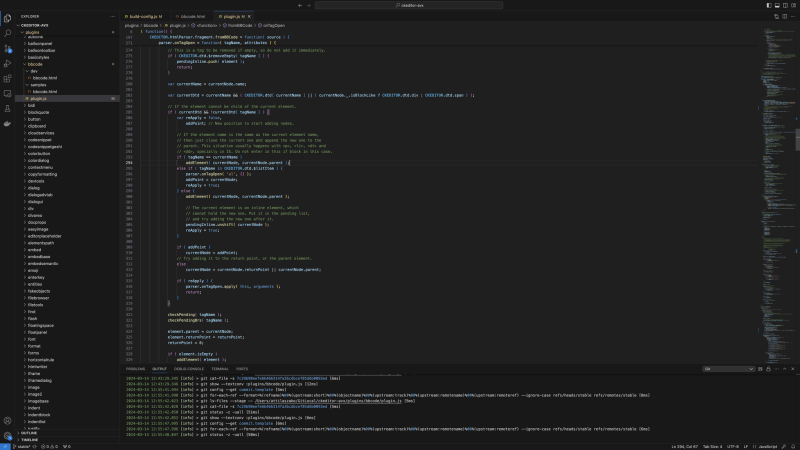This screenshot has height=450, width=800.
Task: Split the editor to the right
Action: tap(785, 16)
